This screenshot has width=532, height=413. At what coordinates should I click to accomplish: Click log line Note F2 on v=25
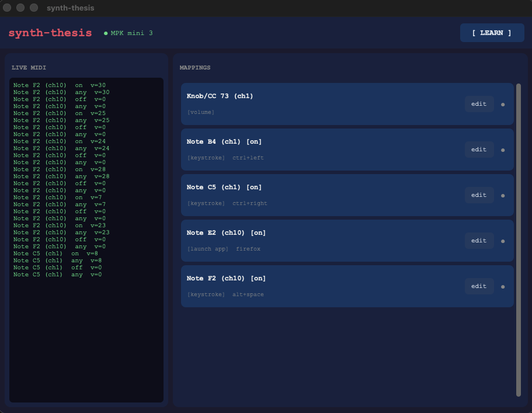pos(60,113)
